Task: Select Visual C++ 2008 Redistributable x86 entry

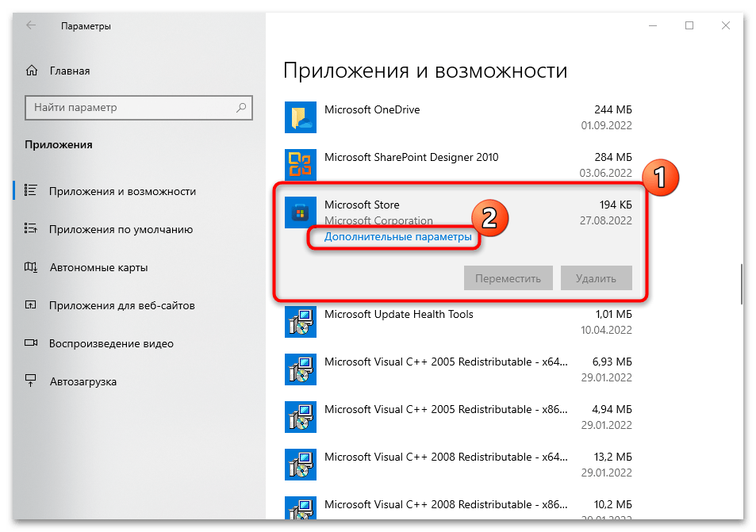Action: tap(458, 507)
